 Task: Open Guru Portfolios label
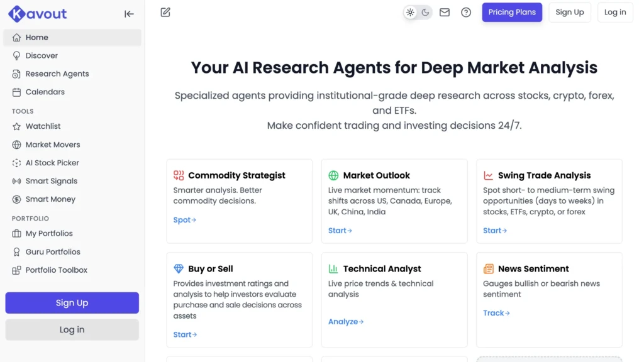click(53, 251)
